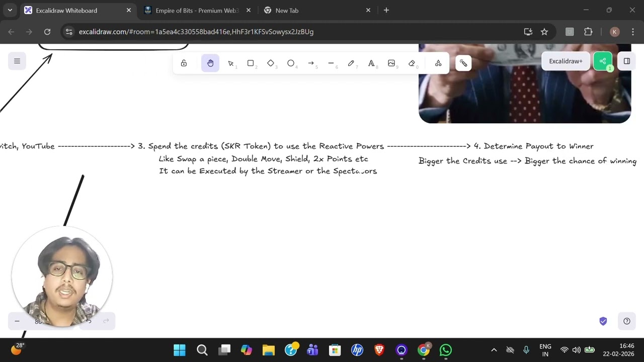Select the Insert image tool

tap(391, 63)
